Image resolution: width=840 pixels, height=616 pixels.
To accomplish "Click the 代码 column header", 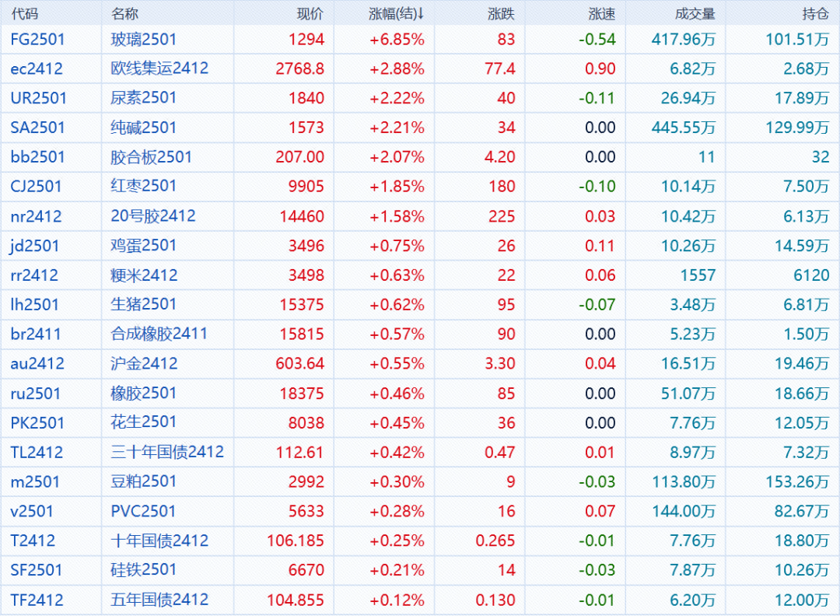I will click(25, 14).
